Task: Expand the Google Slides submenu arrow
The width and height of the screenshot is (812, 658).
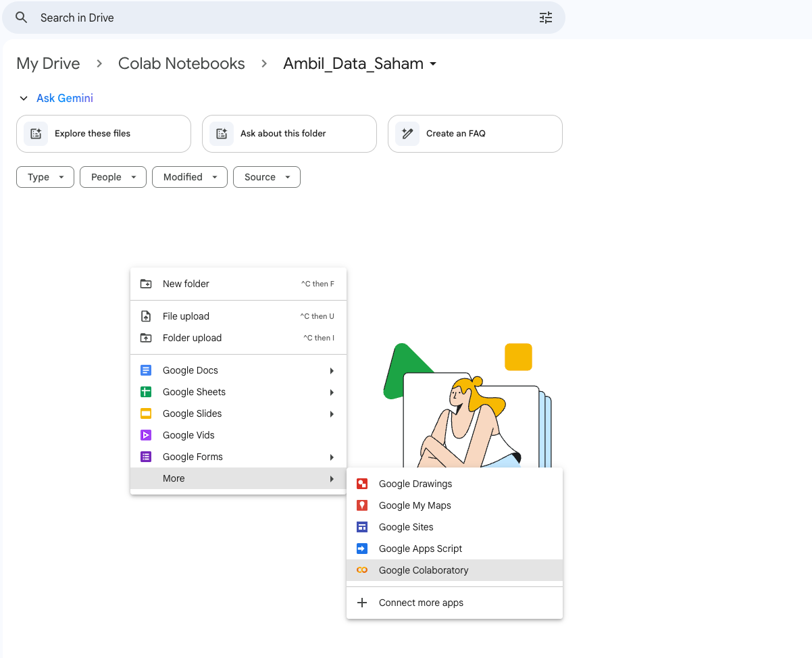Action: (x=332, y=414)
